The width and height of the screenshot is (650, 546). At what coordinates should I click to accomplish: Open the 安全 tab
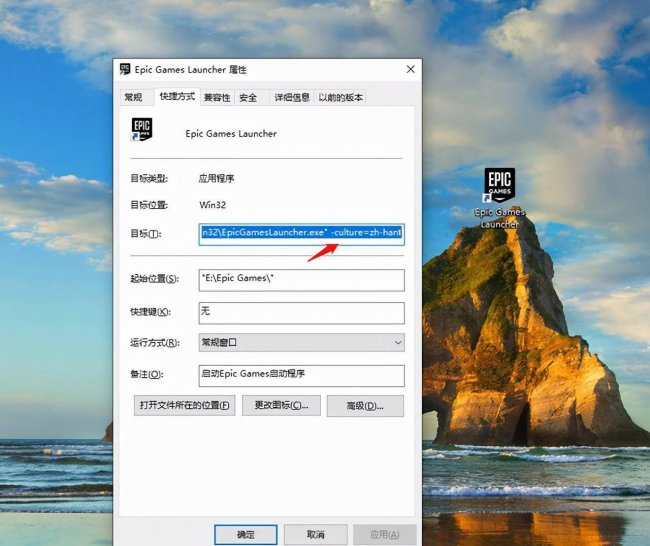coord(248,97)
